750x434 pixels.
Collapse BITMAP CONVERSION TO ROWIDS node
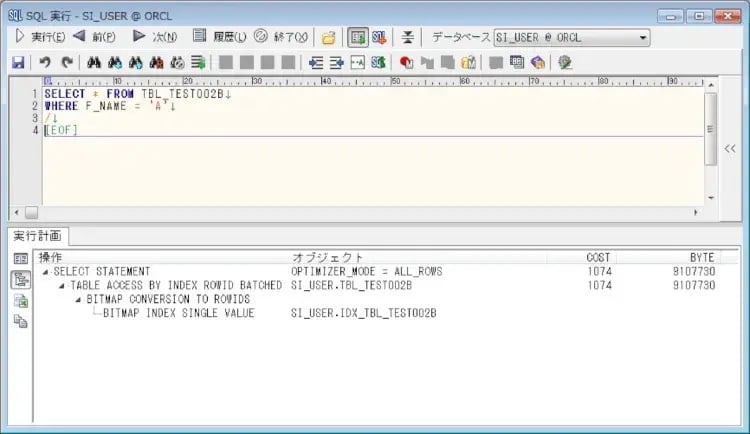(x=79, y=299)
